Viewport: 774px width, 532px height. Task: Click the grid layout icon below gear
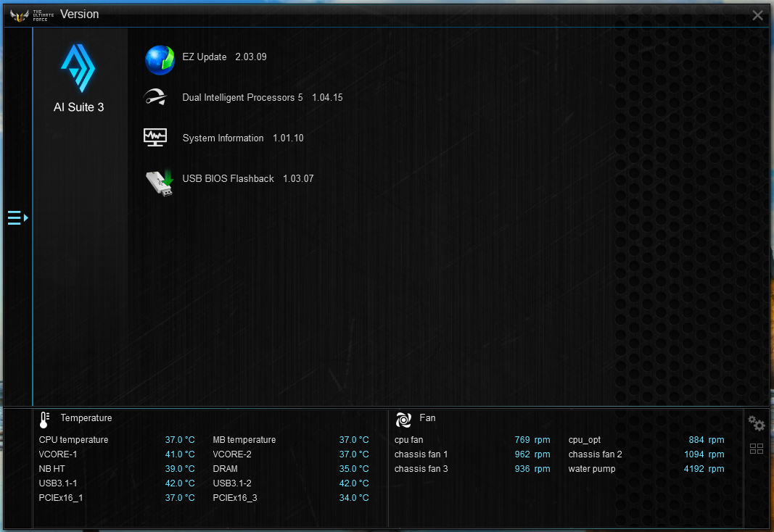point(757,449)
